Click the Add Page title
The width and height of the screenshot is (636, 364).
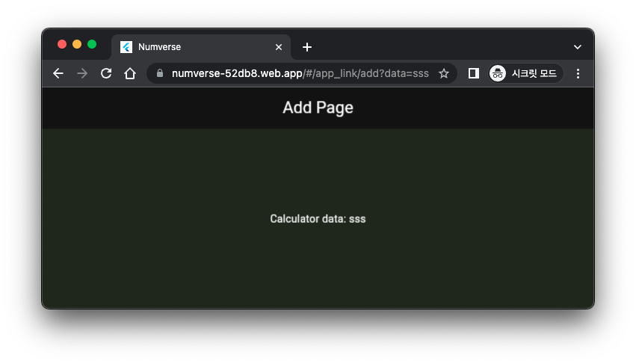coord(318,108)
